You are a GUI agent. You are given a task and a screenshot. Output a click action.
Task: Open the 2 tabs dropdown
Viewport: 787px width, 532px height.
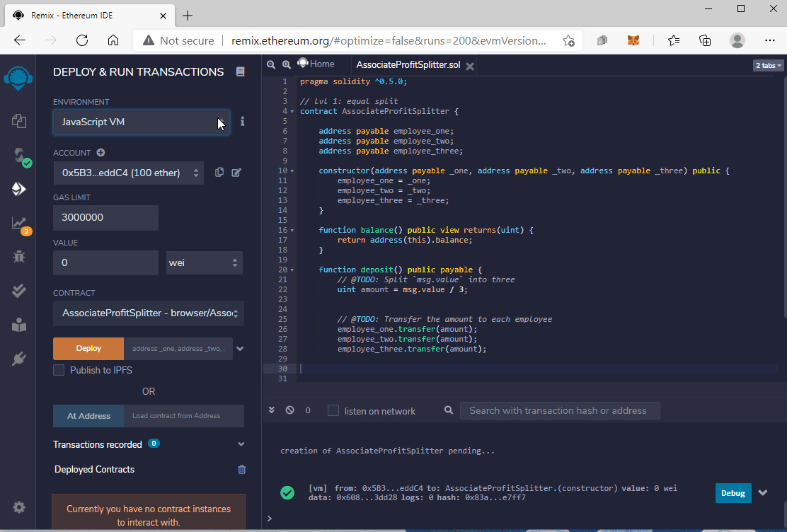[x=769, y=65]
